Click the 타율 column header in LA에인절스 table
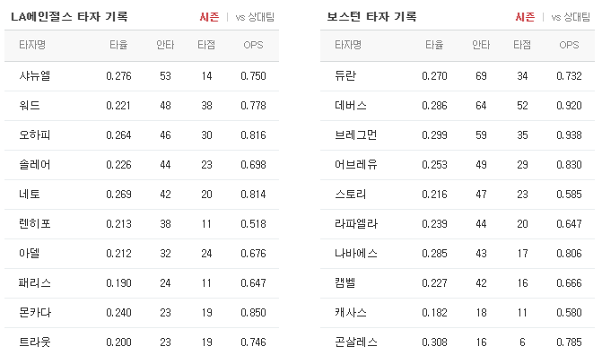Screen dimensions: 602x364 [118, 45]
